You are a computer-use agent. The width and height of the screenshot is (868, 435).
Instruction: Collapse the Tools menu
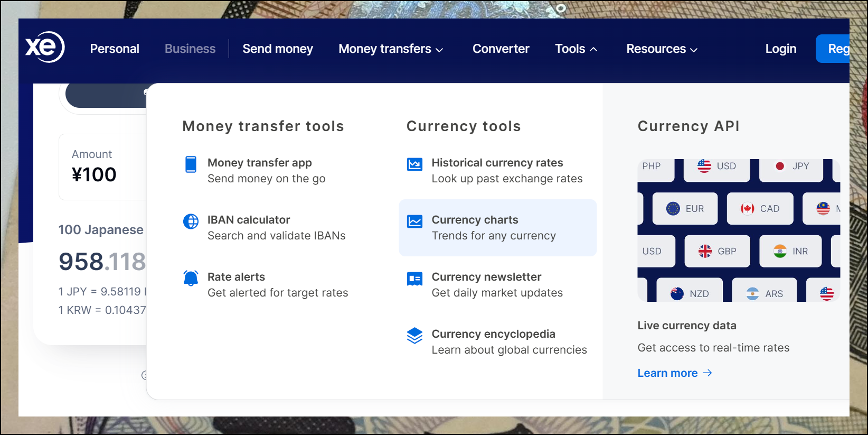coord(576,49)
